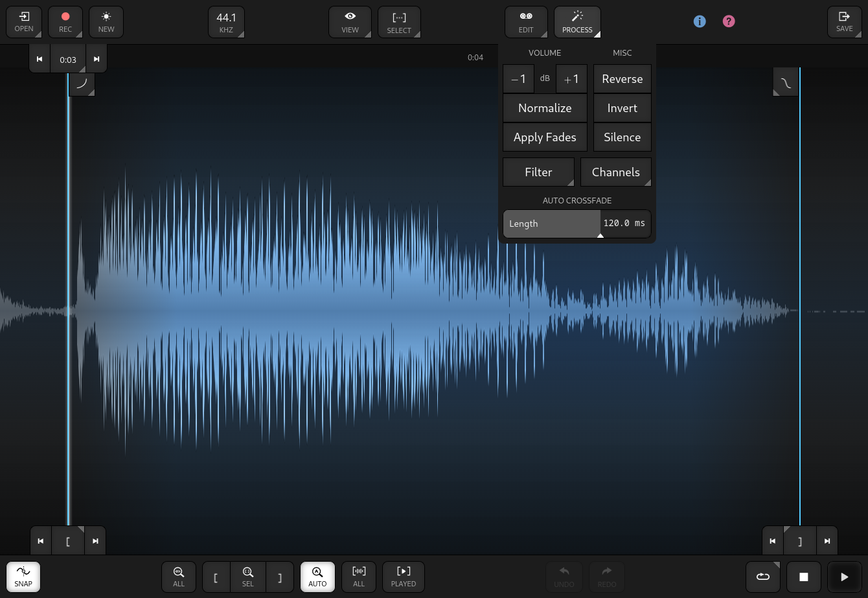Zoom to selection end bracket
This screenshot has height=598, width=868.
click(280, 577)
